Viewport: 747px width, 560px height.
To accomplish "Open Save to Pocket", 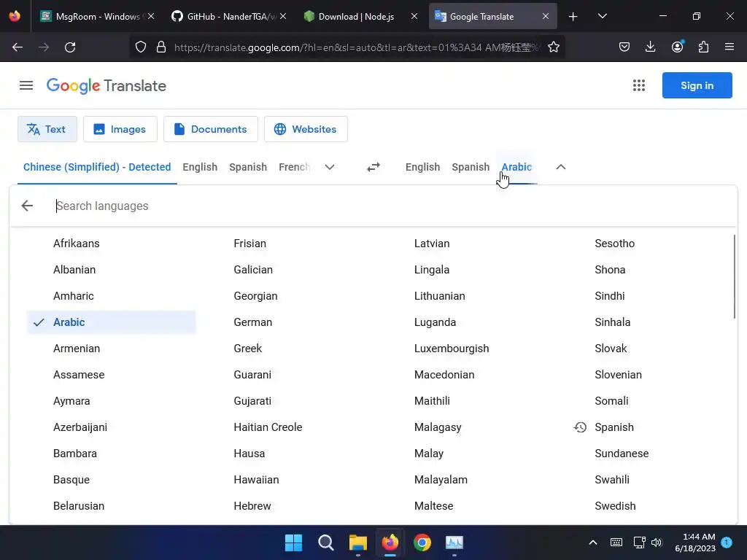I will (624, 47).
